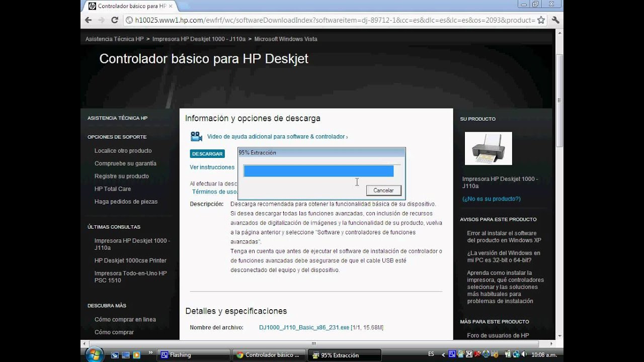Open Haga pedidos de piezas in sidebar
This screenshot has width=644, height=362.
coord(126,202)
